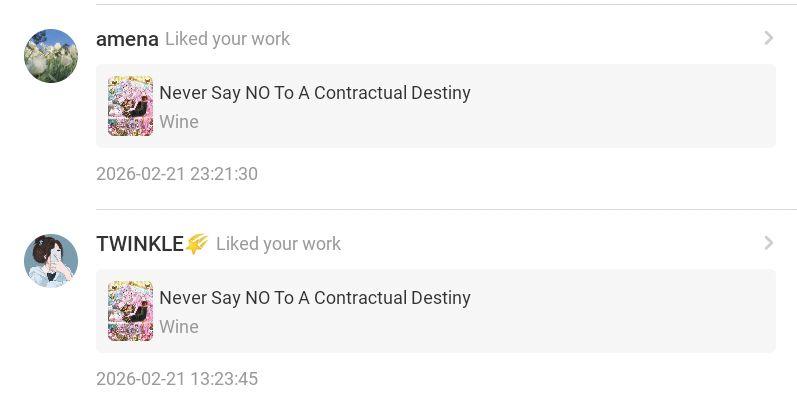Click the shooting star emoji beside TWINKLE
The image size is (797, 413).
click(x=197, y=244)
